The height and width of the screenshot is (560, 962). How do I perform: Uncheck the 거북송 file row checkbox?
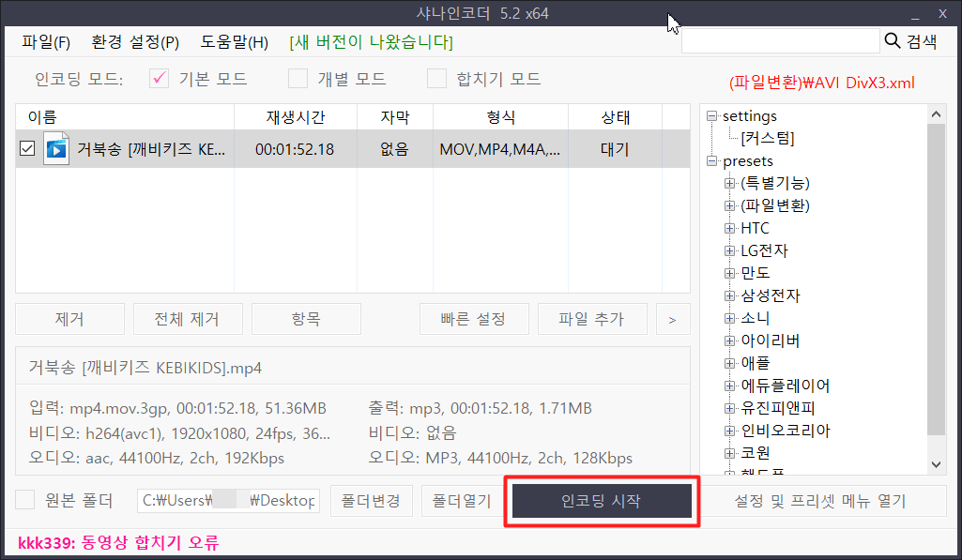tap(27, 148)
